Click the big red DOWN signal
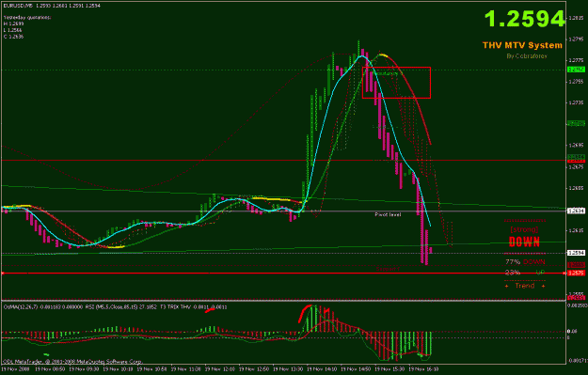Image resolution: width=588 pixels, height=375 pixels. (524, 242)
